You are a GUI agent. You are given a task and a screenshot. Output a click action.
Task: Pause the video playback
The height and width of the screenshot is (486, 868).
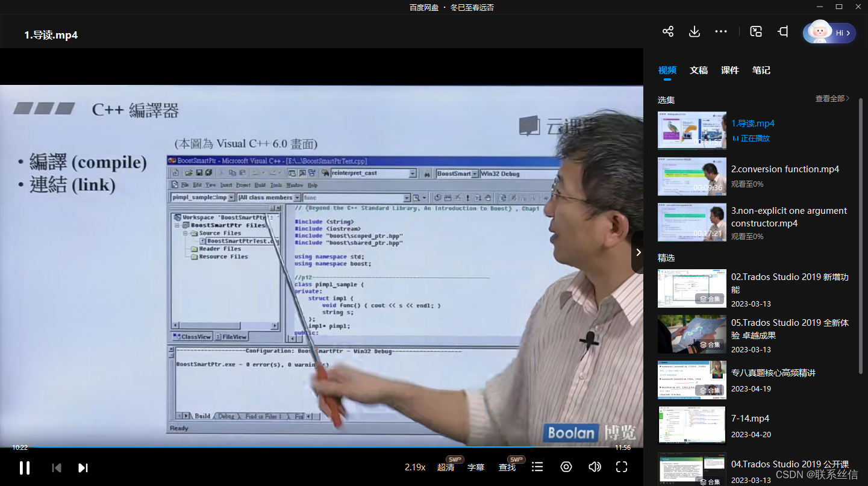pos(25,467)
